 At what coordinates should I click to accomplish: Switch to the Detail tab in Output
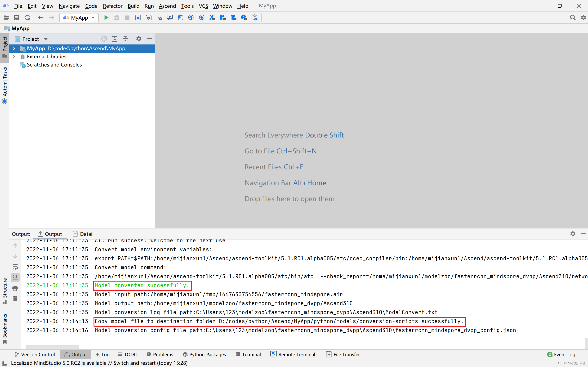(x=83, y=234)
